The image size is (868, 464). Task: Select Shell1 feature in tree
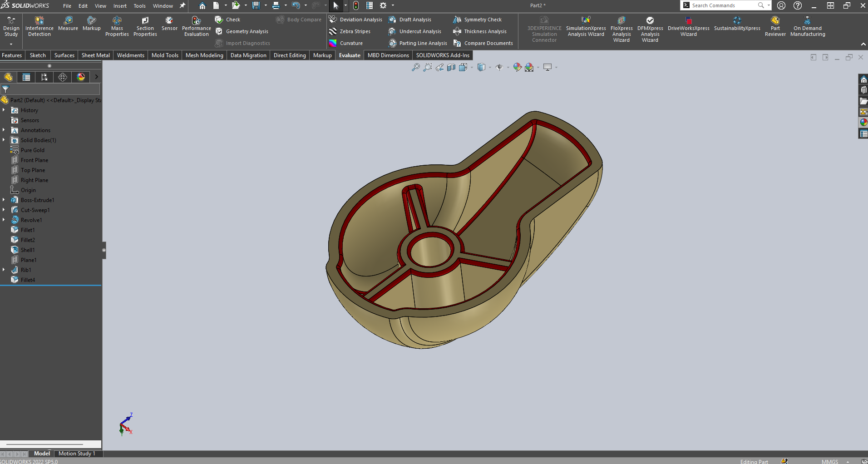tap(23, 250)
